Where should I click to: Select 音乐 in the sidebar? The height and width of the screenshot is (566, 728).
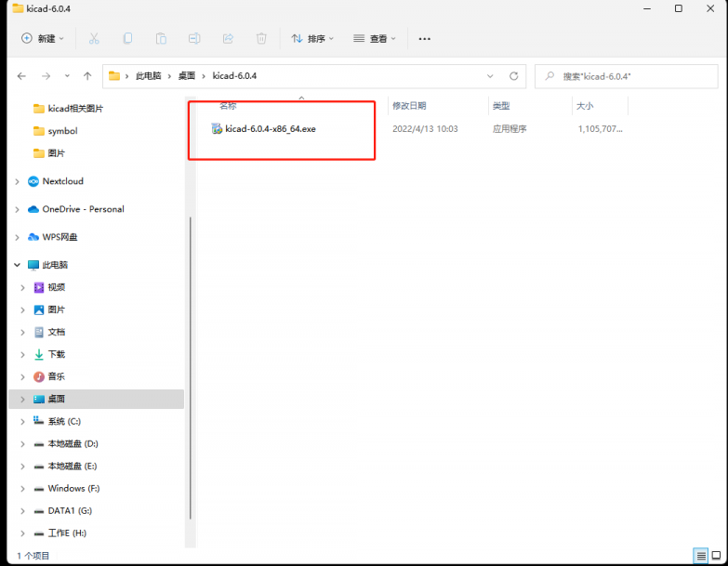coord(49,376)
